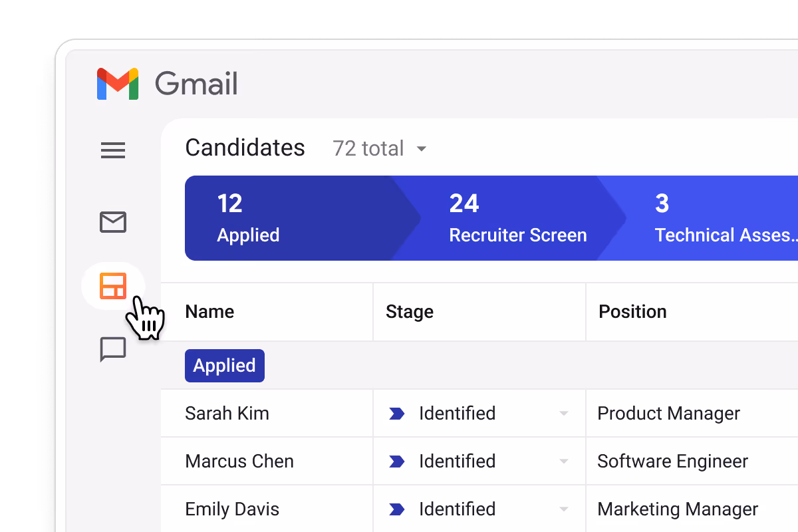Open the Chat bubble icon in sidebar

click(113, 349)
